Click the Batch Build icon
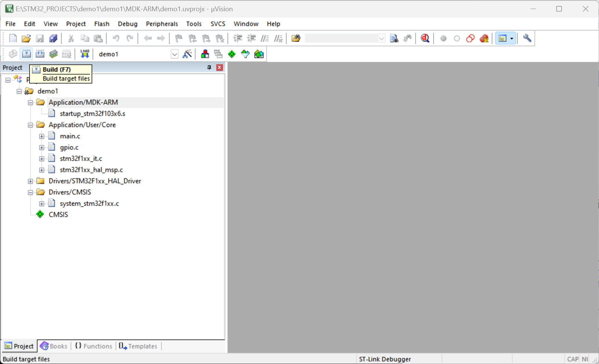 pos(53,54)
